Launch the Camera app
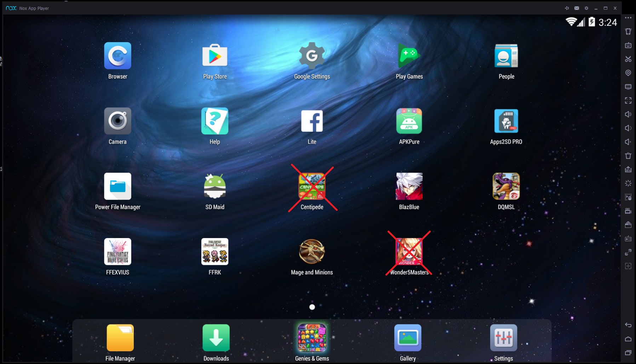The width and height of the screenshot is (636, 364). [118, 121]
